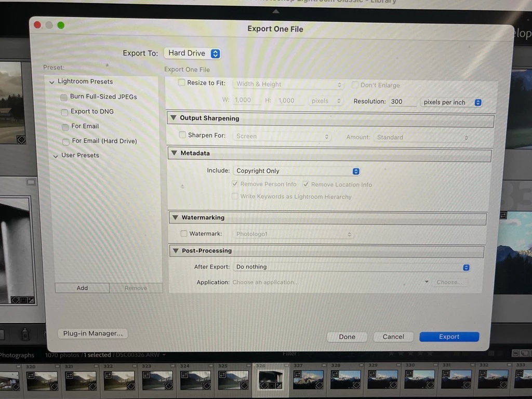This screenshot has width=532, height=399.
Task: Click the H height input field
Action: pyautogui.click(x=289, y=100)
